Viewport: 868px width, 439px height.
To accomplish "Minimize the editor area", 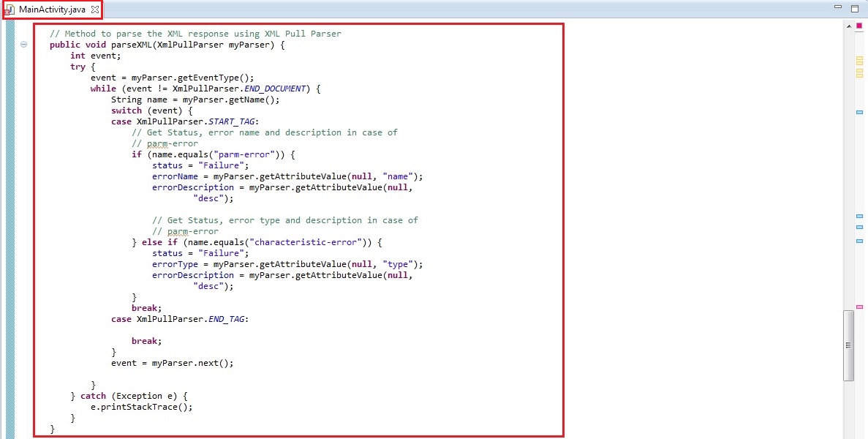I will click(838, 7).
